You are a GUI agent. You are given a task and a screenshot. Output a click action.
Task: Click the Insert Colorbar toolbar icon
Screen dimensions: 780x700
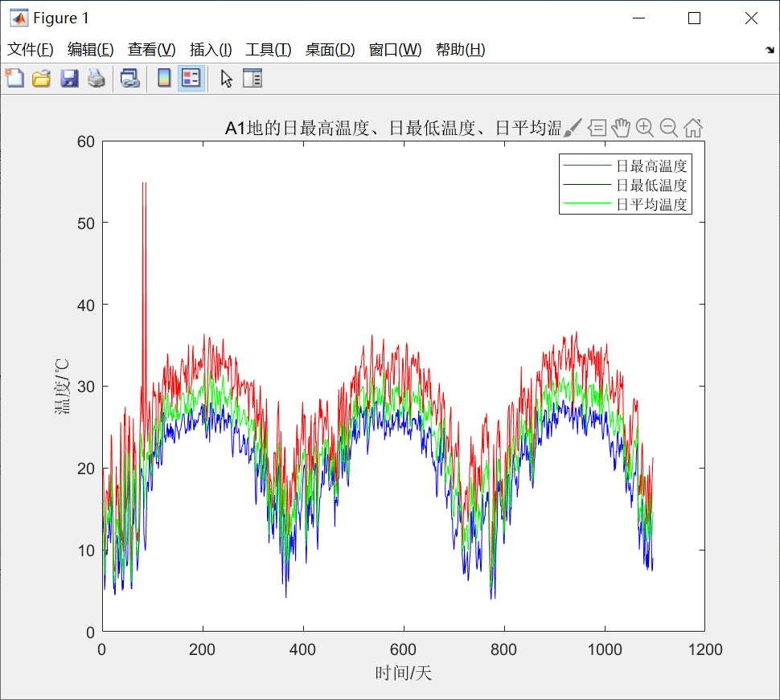tap(164, 78)
